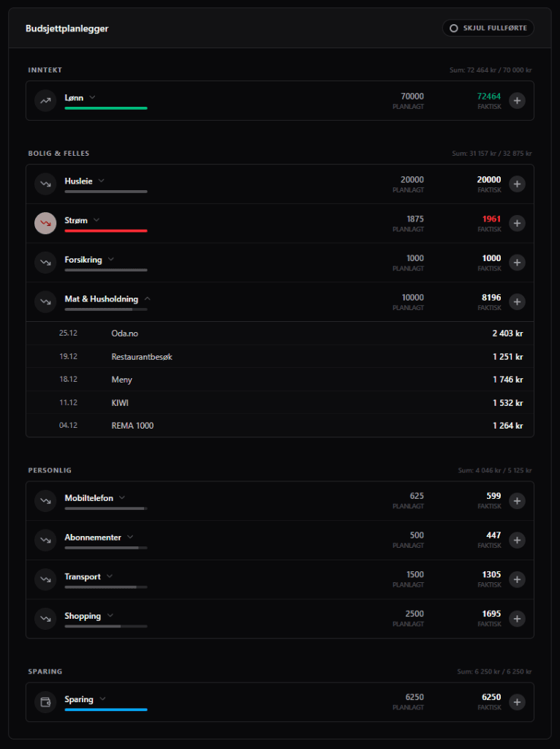Click the Husleie expense arrow icon
The height and width of the screenshot is (749, 560).
coord(45,184)
